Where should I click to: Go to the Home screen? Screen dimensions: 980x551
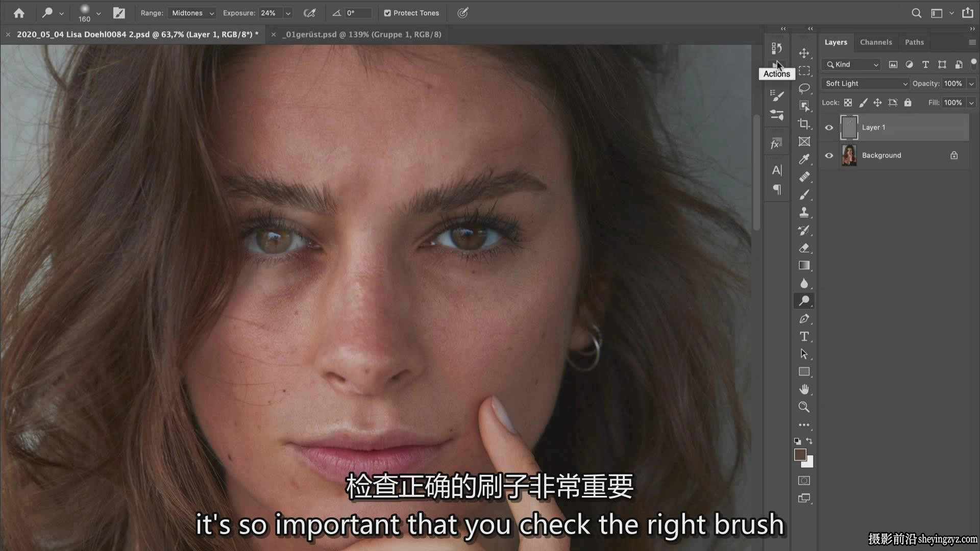(x=19, y=13)
